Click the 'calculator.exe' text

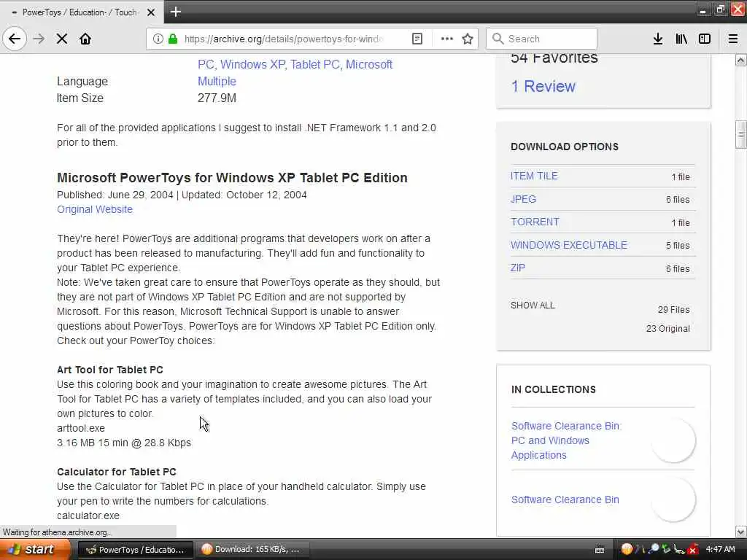(x=88, y=516)
